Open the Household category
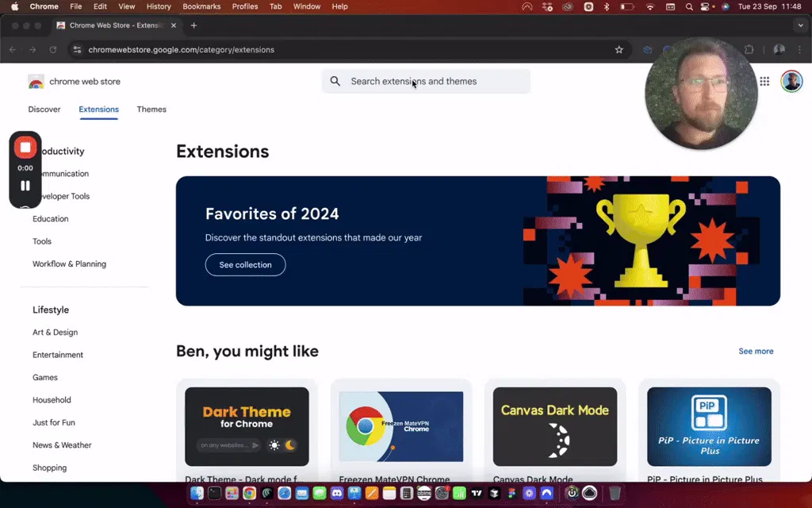 52,400
